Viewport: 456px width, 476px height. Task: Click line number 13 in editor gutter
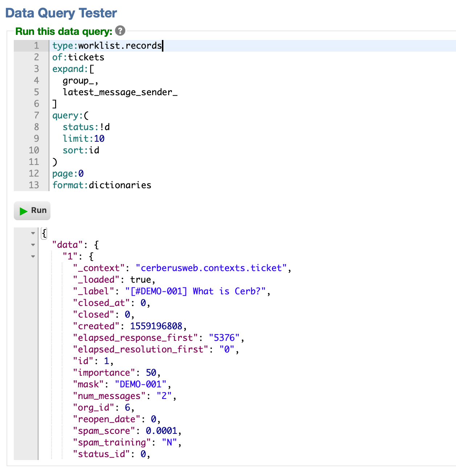tap(34, 185)
